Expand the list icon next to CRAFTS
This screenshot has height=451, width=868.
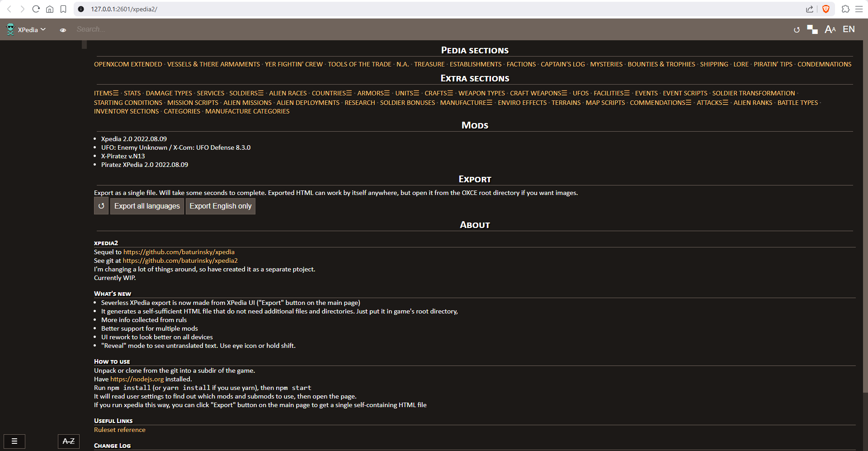[450, 93]
